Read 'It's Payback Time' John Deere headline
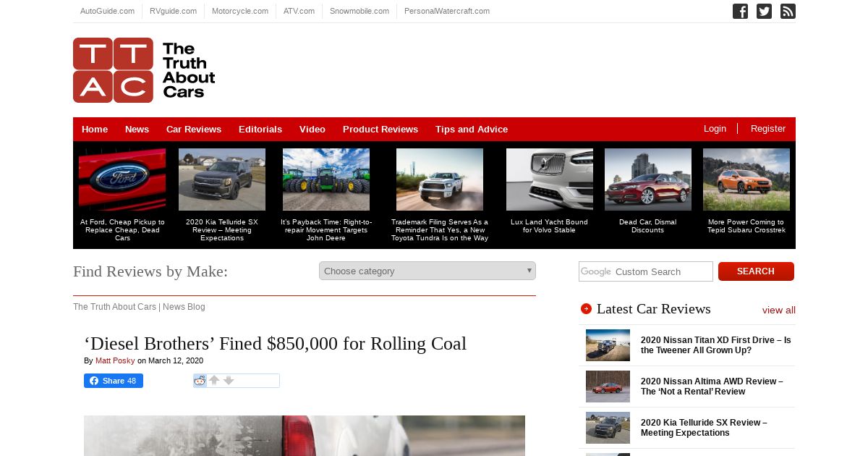868x456 pixels. tap(326, 230)
